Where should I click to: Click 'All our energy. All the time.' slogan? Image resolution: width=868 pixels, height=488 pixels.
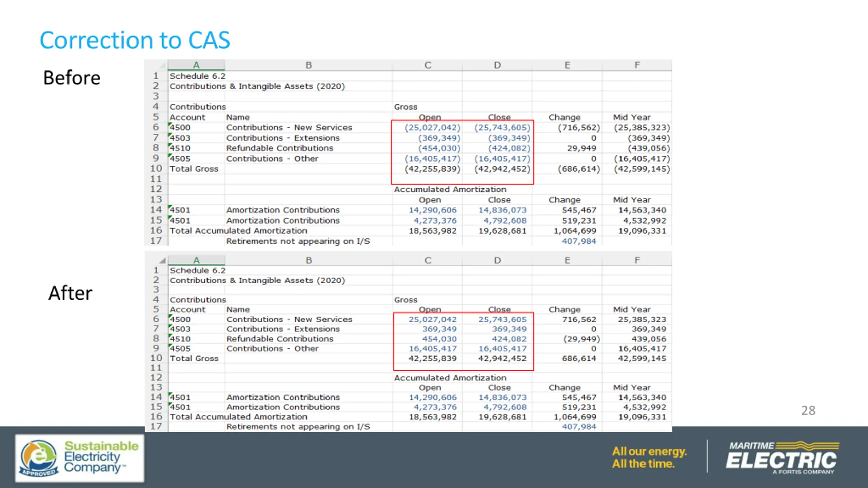[649, 457]
